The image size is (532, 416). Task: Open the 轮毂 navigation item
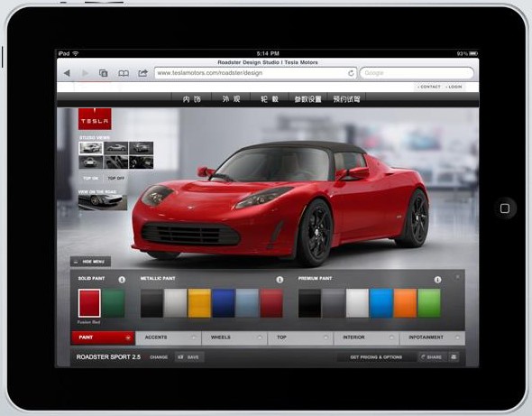coord(270,99)
